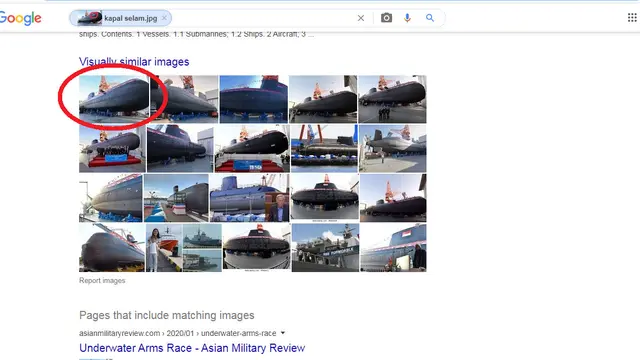
Task: Start voice search with the microphone
Action: pyautogui.click(x=407, y=18)
